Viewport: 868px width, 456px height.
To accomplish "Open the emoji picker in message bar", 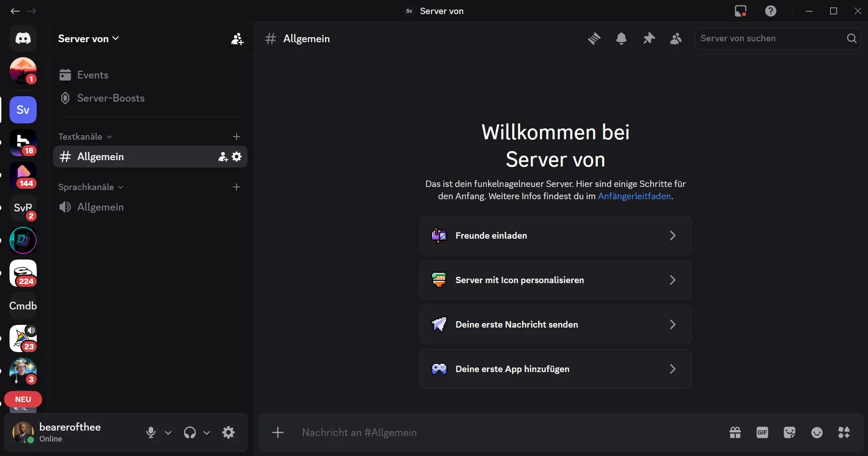I will [x=817, y=432].
